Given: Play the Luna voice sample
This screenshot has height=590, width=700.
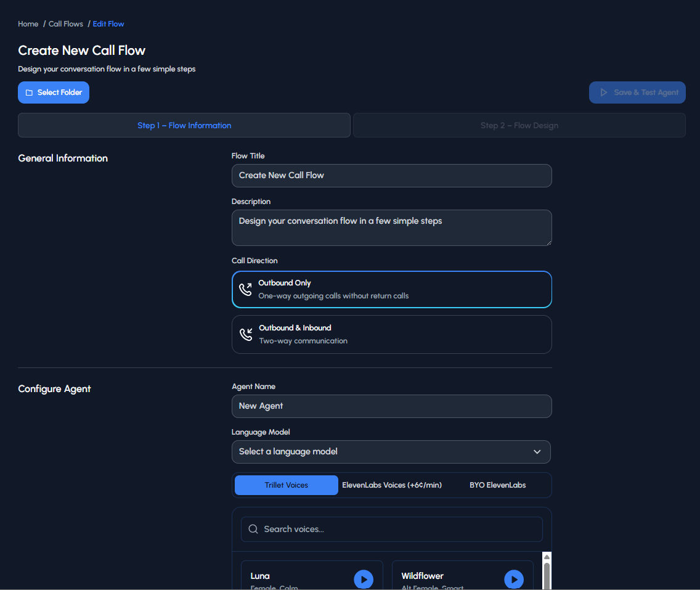Looking at the screenshot, I should 363,579.
